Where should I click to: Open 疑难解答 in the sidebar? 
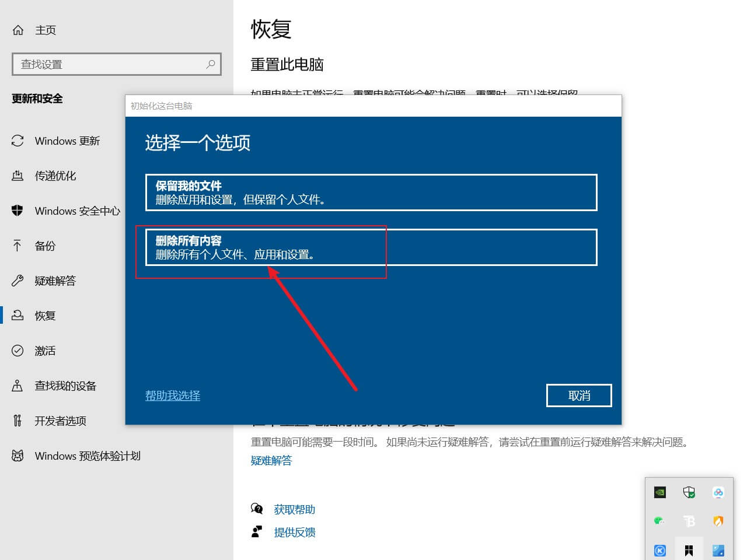(x=55, y=281)
